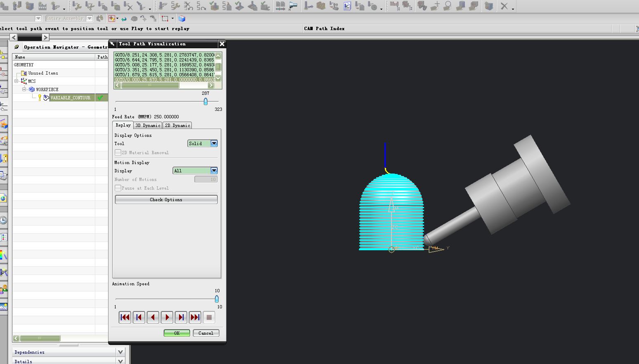The image size is (639, 364).
Task: Click the spotlight icon in top toolbar
Action: (293, 6)
